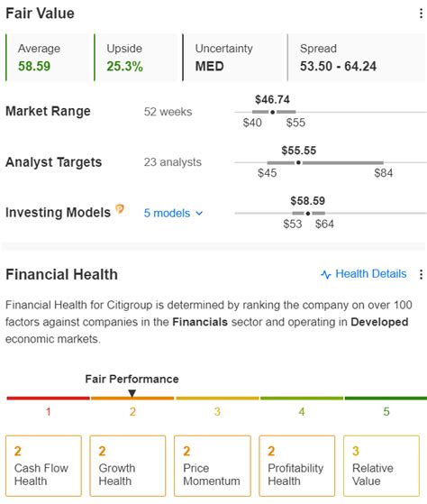Select the Average 58.59 tile
Viewport: 427px width, 504px height.
click(x=49, y=58)
